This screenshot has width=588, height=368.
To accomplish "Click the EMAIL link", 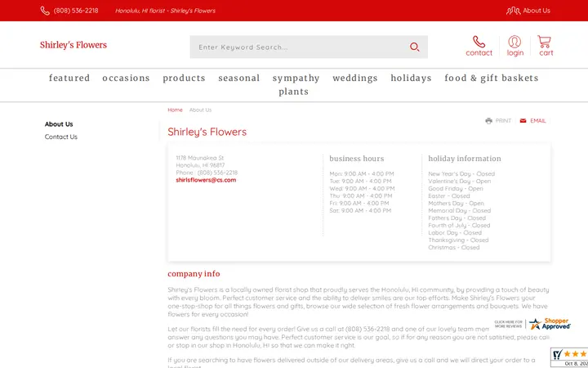I will 537,120.
